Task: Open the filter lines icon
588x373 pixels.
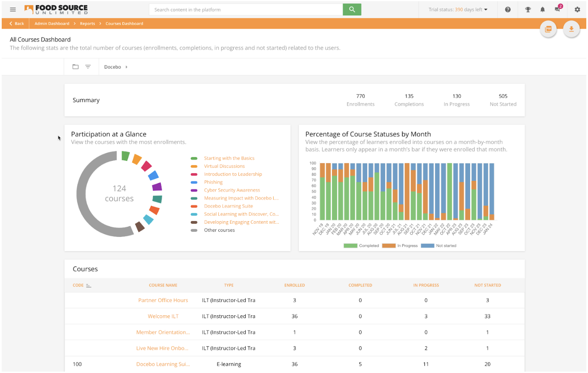Action: click(x=88, y=67)
